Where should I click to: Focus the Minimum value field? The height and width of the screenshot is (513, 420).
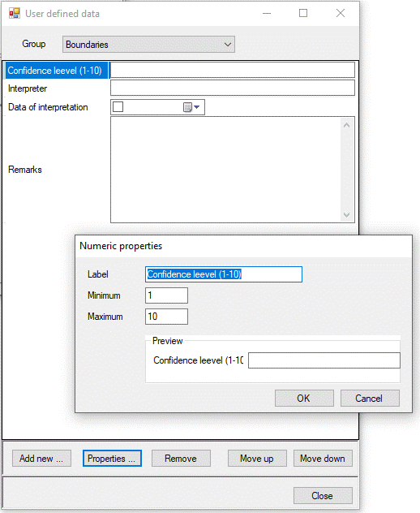[167, 295]
